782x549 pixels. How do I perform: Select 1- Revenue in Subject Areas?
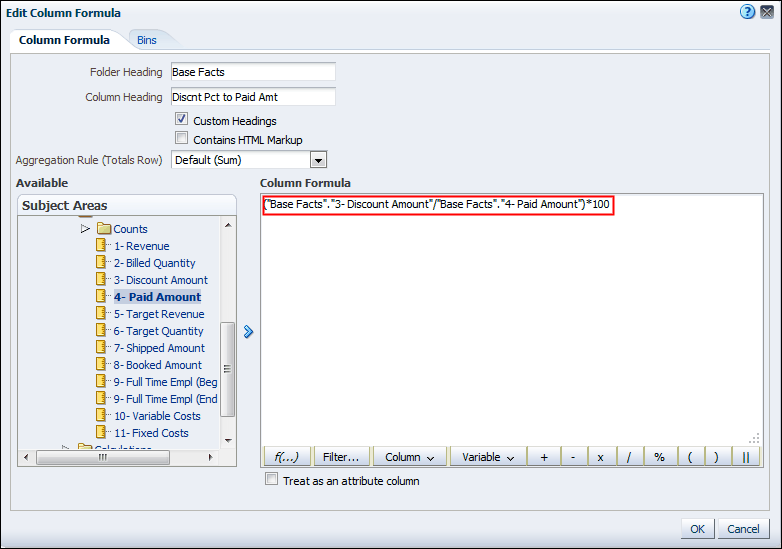[x=142, y=246]
